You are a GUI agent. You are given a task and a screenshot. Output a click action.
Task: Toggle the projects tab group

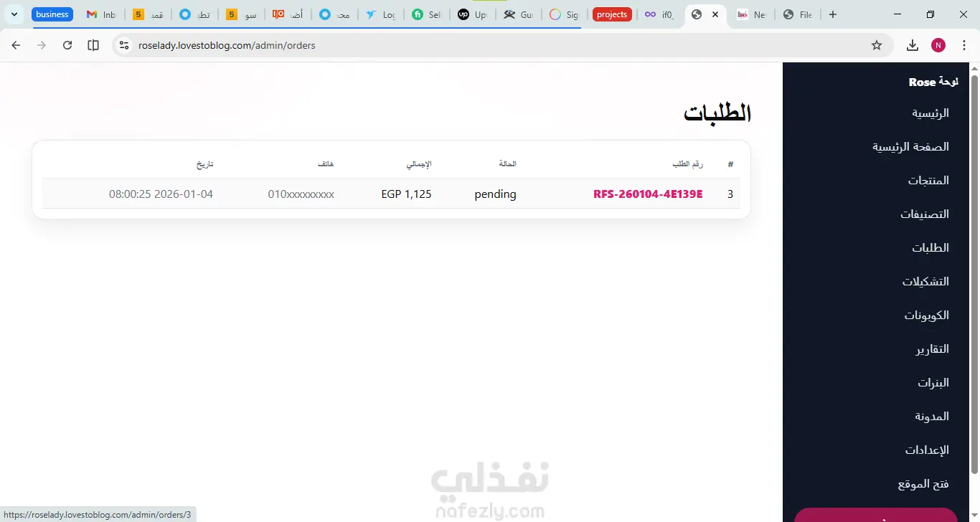point(612,14)
